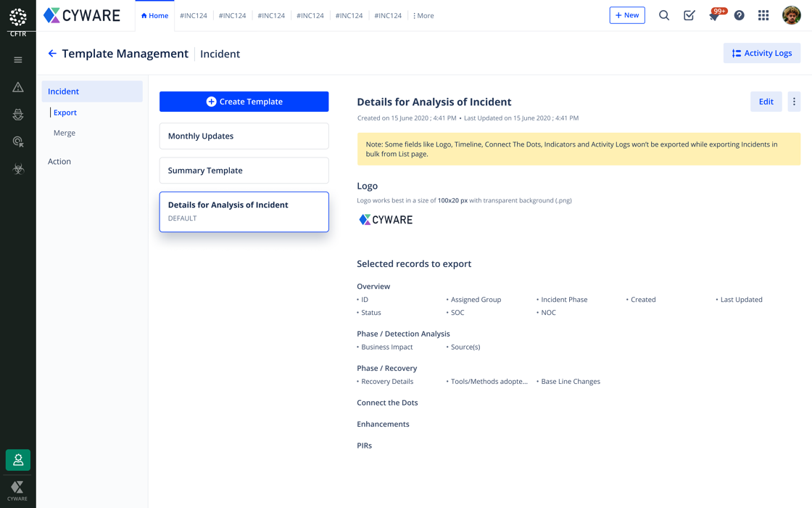Select Merge under Incident

click(x=65, y=133)
